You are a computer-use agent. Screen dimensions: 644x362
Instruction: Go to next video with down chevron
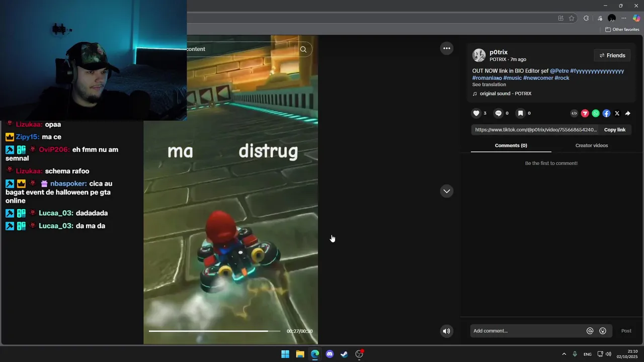[x=446, y=191]
